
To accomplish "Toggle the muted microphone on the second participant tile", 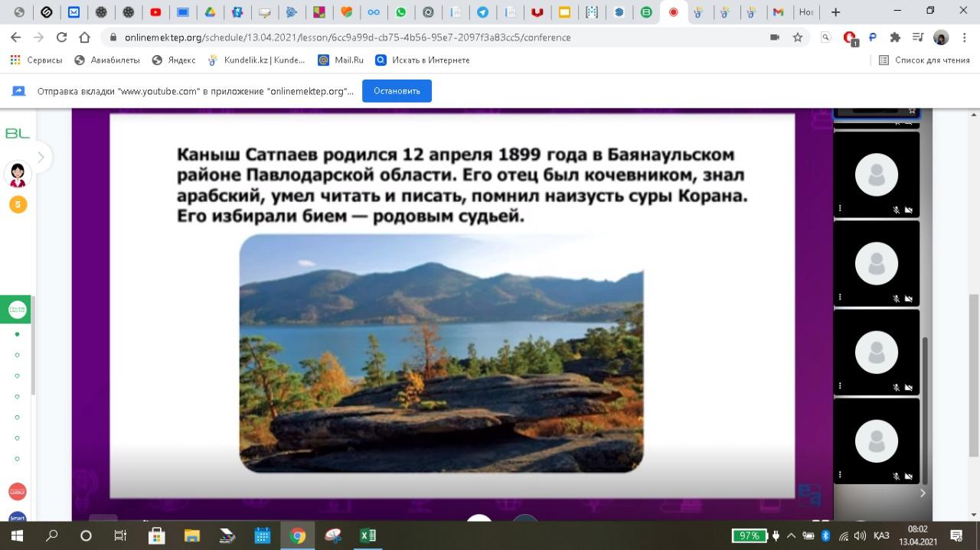I will [x=896, y=299].
